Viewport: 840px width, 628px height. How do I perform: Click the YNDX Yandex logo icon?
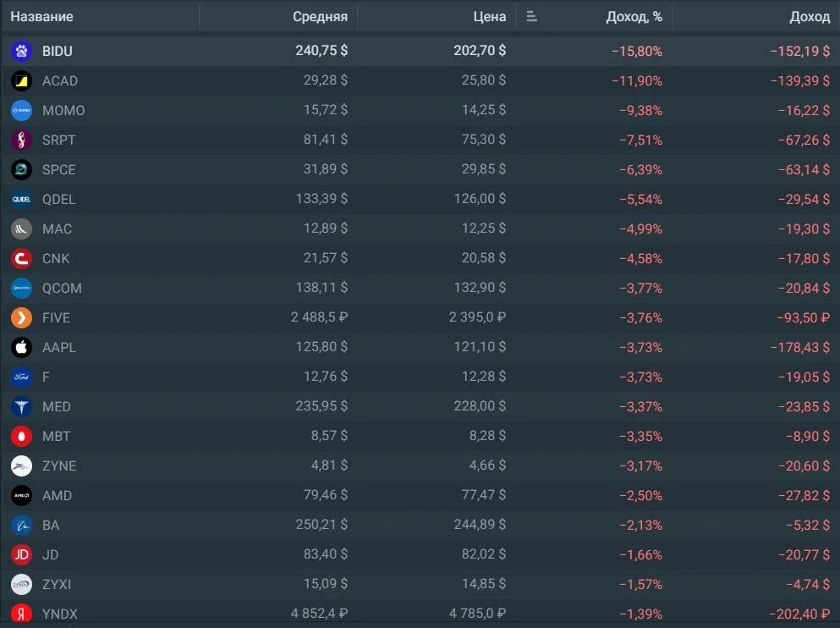pos(21,614)
